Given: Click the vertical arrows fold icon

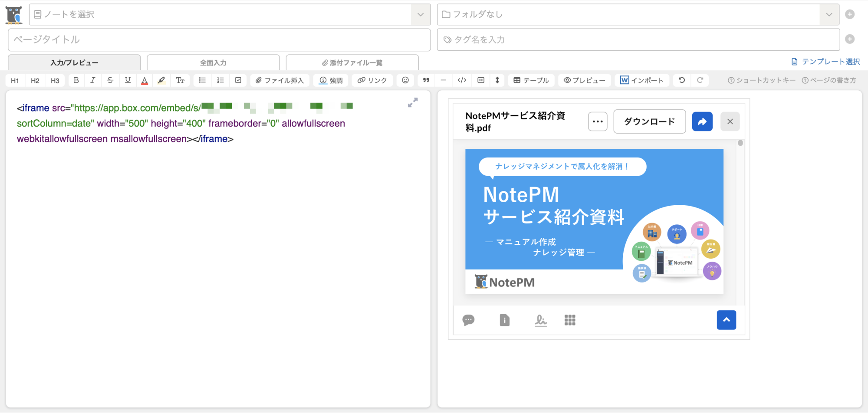Looking at the screenshot, I should click(497, 80).
